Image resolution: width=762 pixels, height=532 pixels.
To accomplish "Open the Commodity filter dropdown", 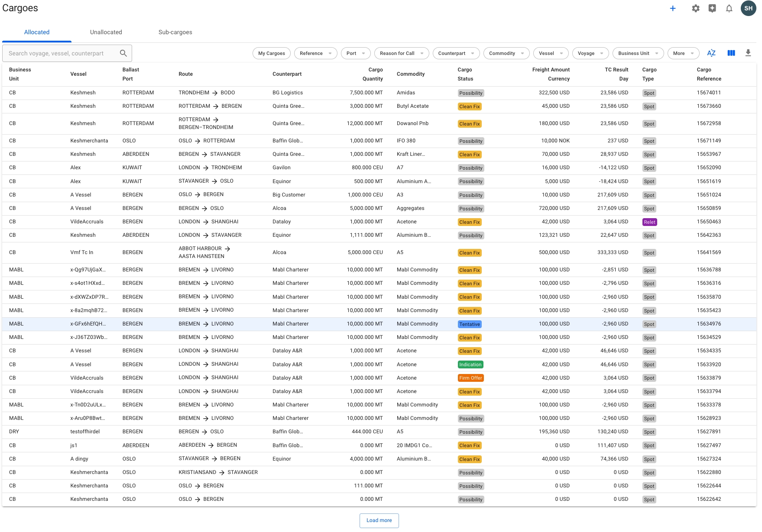I will [506, 53].
